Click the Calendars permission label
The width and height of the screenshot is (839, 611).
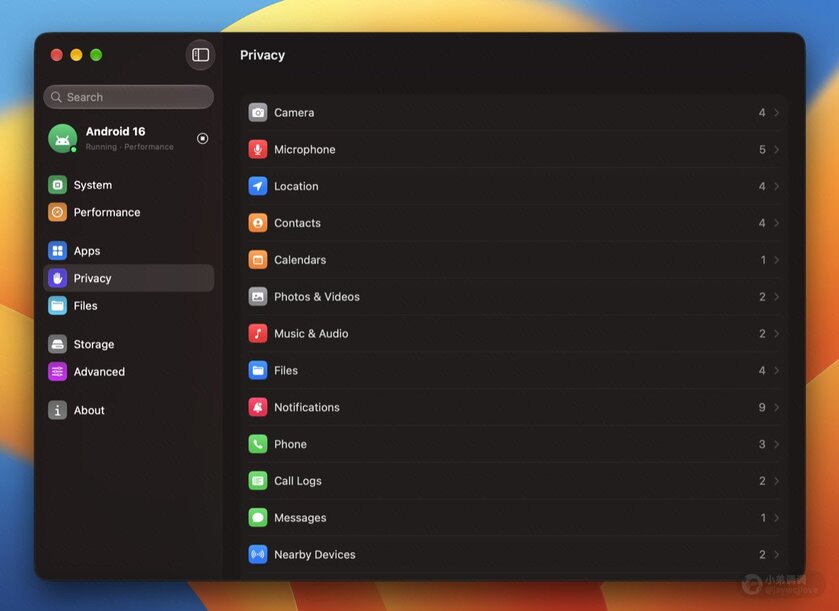[x=300, y=260]
